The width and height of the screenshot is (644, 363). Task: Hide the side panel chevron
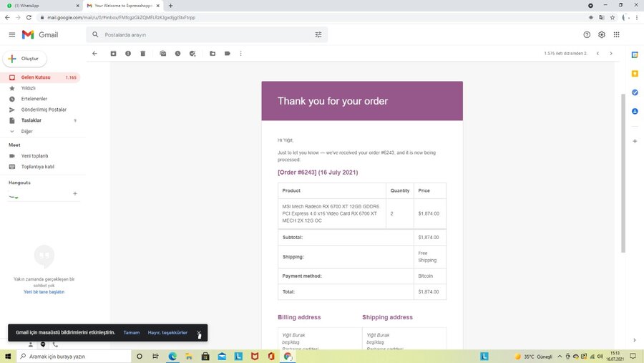click(x=635, y=340)
